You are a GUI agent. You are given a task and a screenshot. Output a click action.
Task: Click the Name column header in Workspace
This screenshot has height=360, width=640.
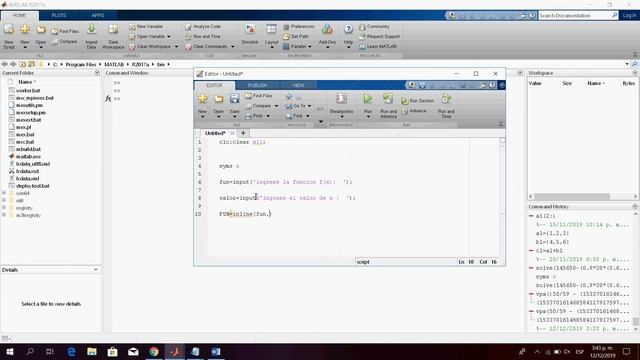coord(594,83)
